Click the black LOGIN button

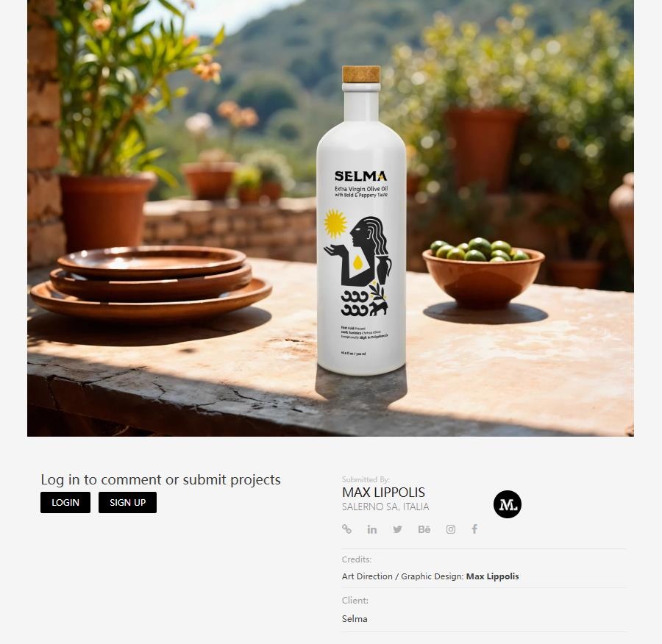(x=65, y=502)
